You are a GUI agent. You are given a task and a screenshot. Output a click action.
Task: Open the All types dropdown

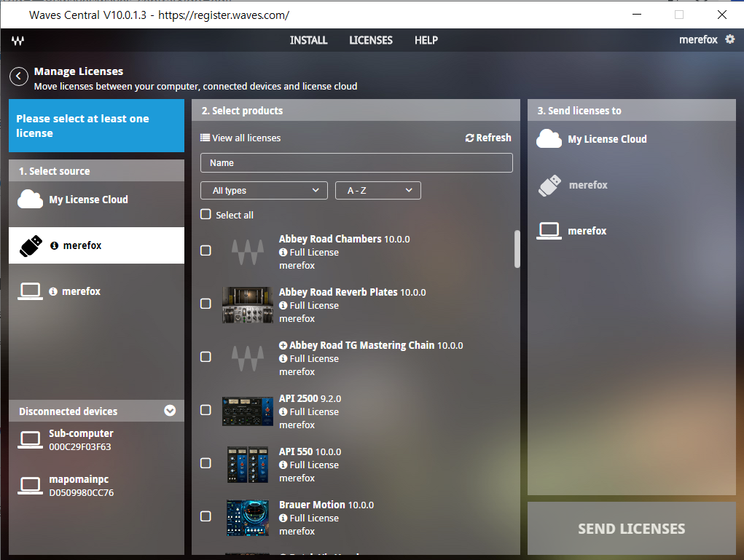pyautogui.click(x=264, y=191)
